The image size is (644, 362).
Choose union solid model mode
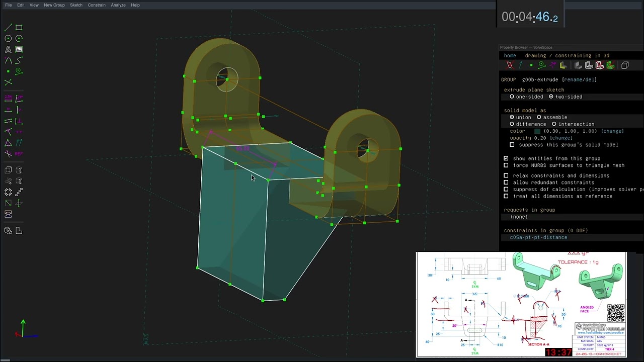520,117
